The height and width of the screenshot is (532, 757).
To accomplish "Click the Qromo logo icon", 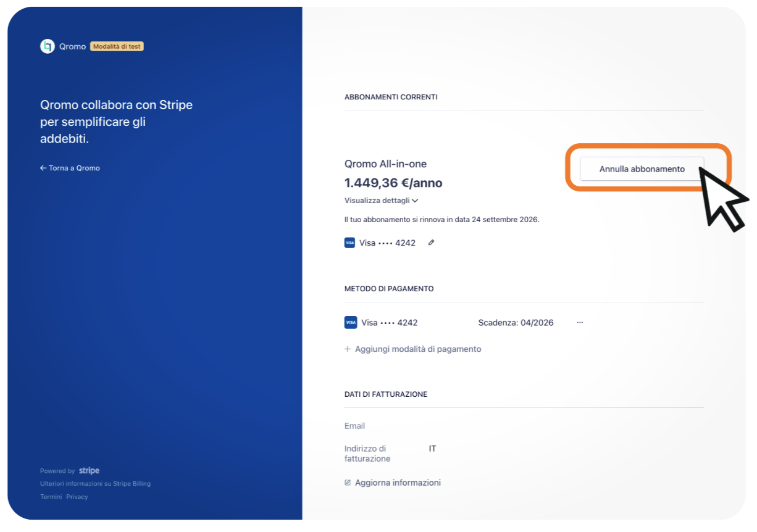I will [48, 46].
